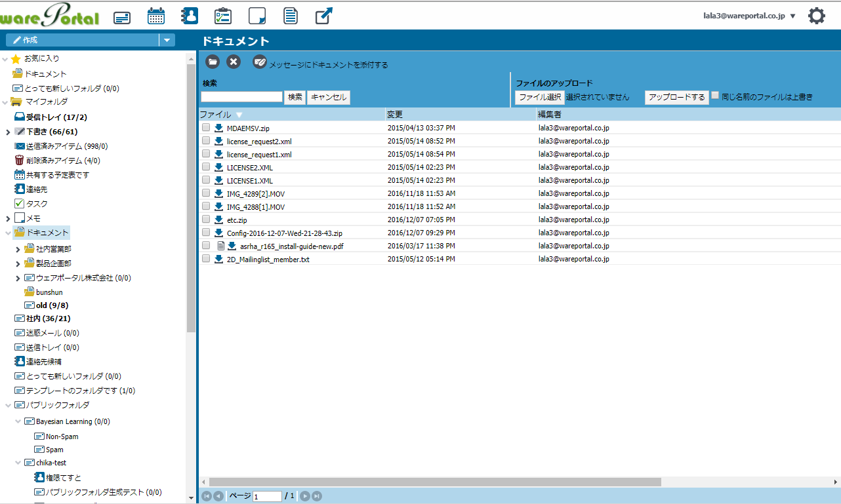This screenshot has width=841, height=504.
Task: Open the calendar icon in top toolbar
Action: pyautogui.click(x=155, y=16)
